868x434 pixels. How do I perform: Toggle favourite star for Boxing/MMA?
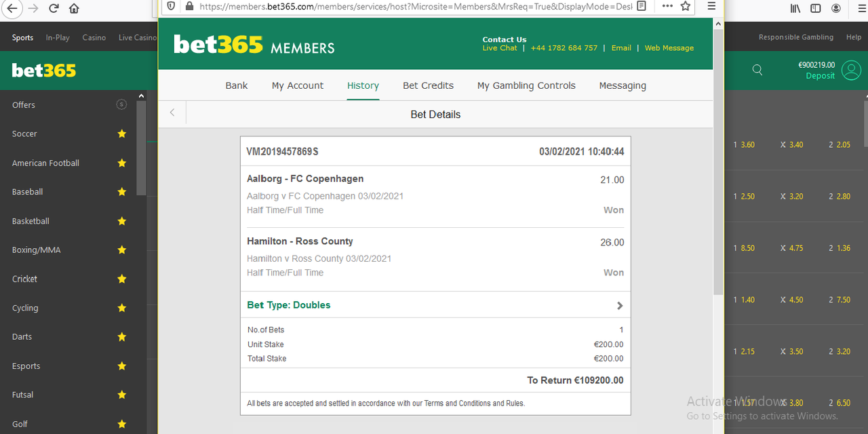tap(122, 250)
